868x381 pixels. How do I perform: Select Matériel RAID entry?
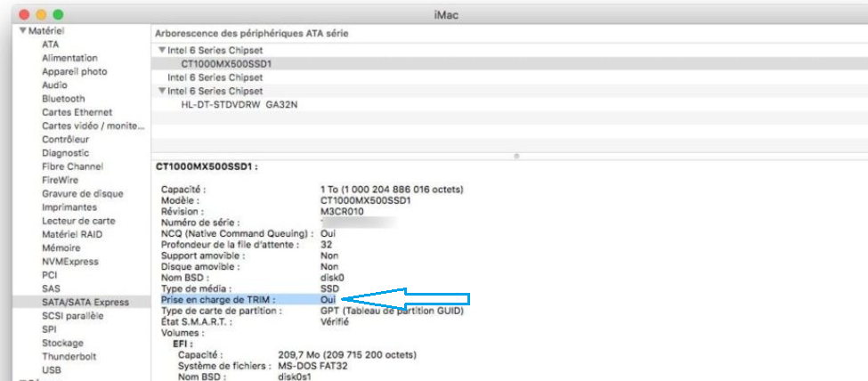72,234
